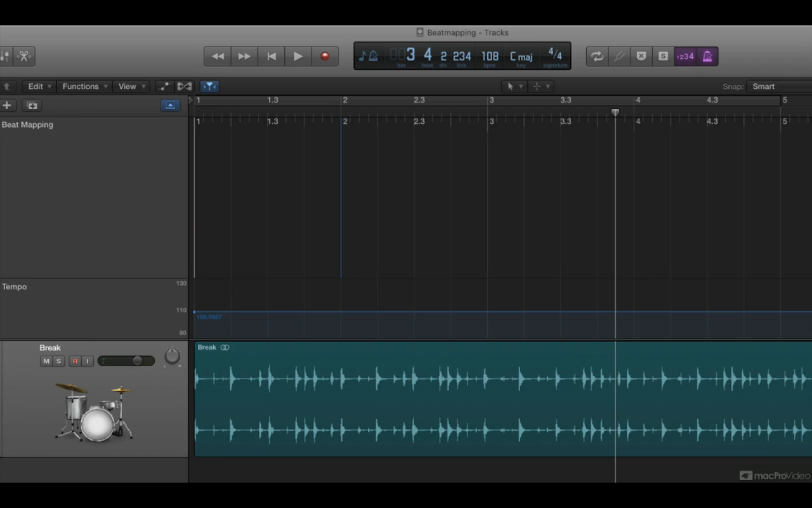
Task: Record-enable the Break track with R
Action: coord(75,361)
